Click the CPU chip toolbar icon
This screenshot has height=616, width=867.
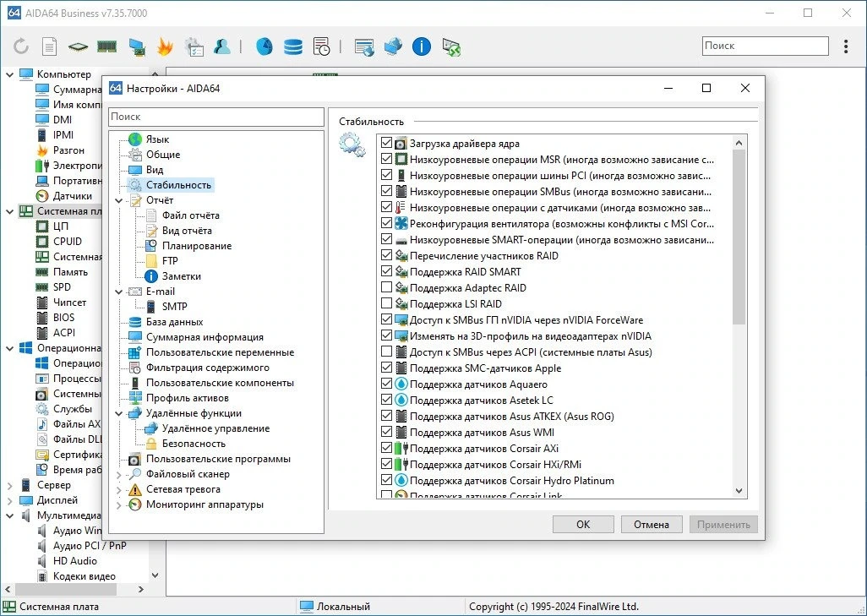(x=78, y=46)
